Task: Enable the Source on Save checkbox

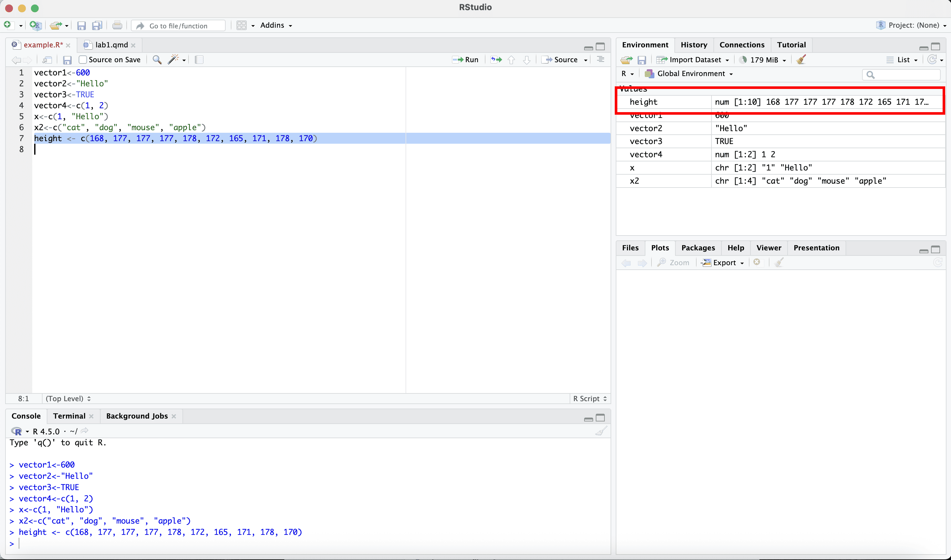Action: click(x=83, y=60)
